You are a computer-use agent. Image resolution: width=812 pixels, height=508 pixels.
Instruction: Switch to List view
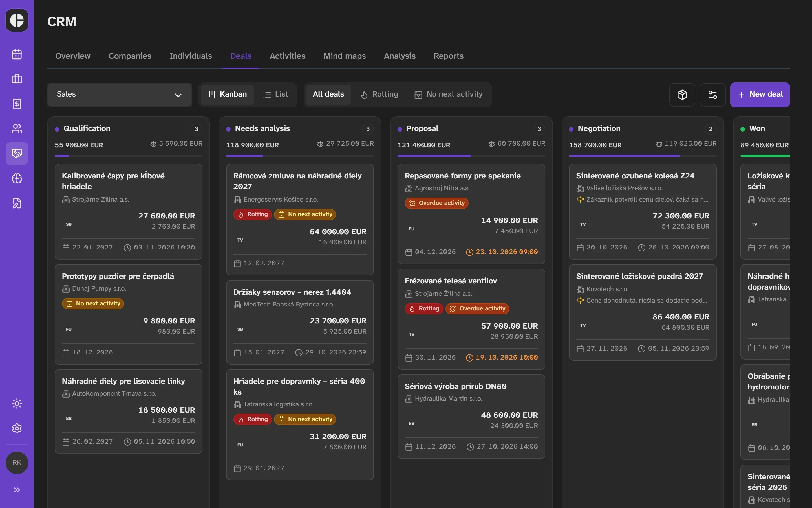275,95
